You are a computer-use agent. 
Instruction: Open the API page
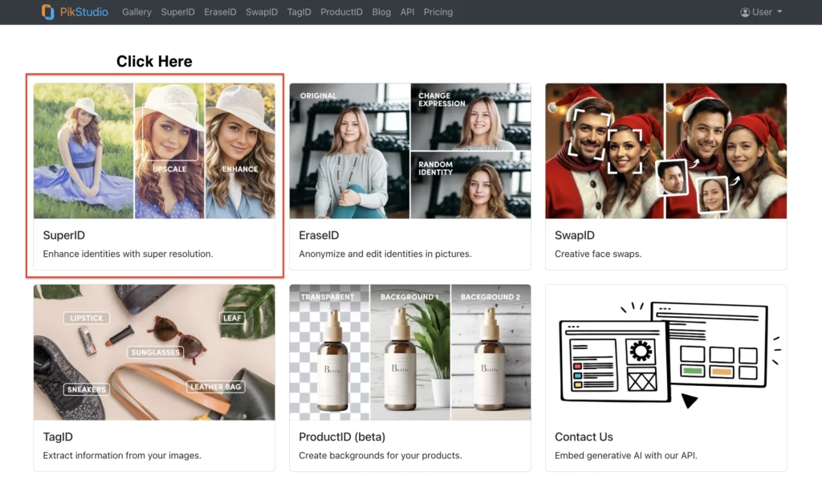click(407, 12)
